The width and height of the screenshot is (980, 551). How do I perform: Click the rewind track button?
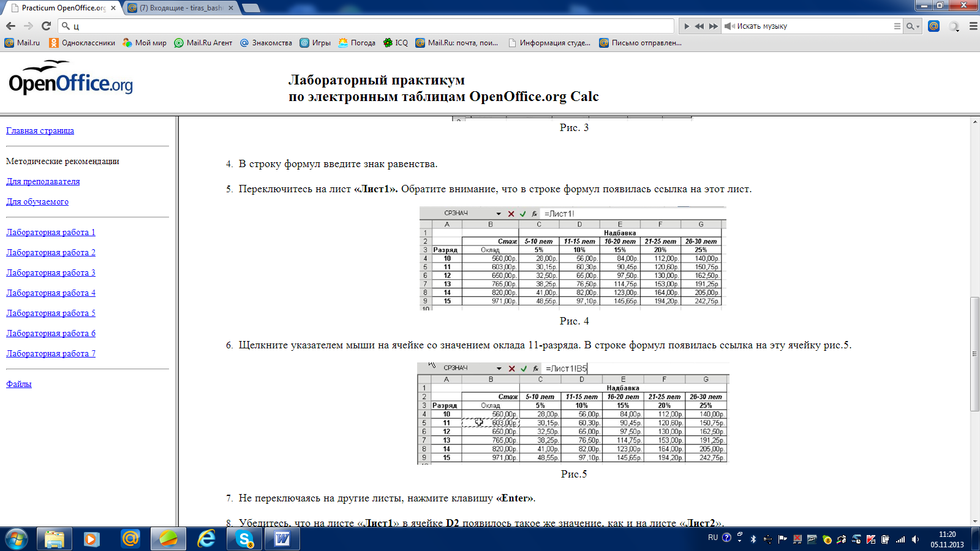[x=699, y=26]
